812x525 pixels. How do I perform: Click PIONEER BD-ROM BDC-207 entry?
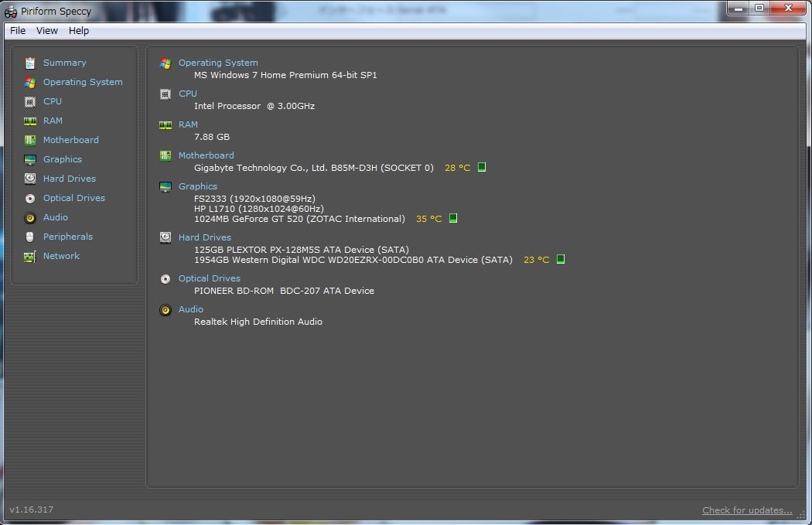click(x=284, y=291)
